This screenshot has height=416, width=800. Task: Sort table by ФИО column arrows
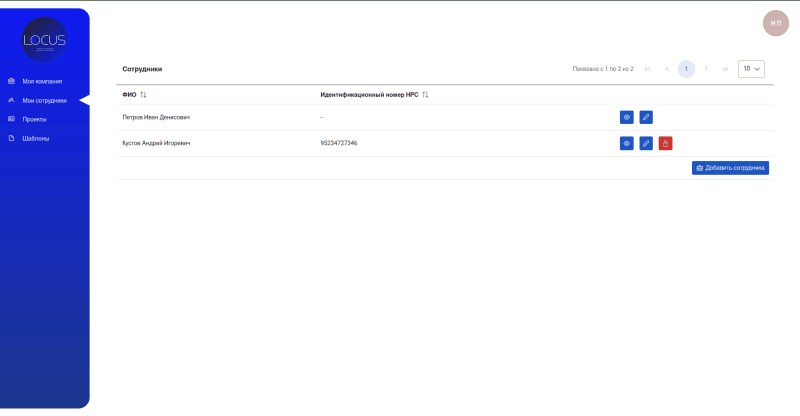pos(143,94)
